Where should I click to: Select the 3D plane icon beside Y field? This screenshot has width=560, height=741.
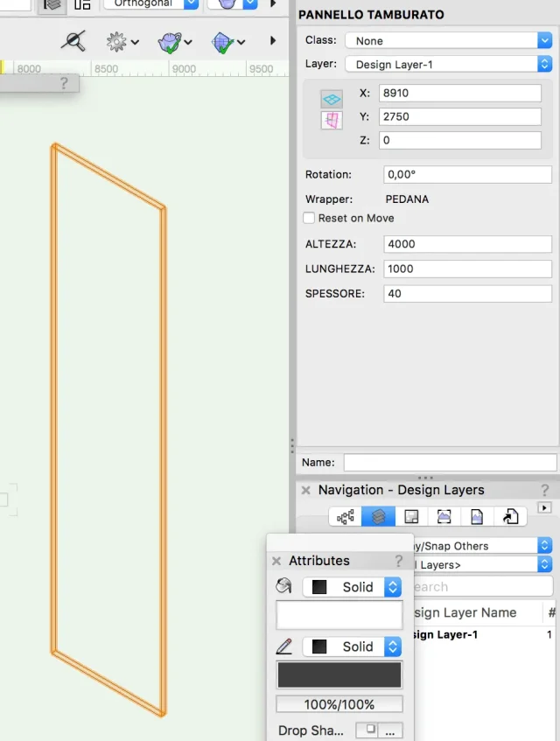pyautogui.click(x=332, y=120)
